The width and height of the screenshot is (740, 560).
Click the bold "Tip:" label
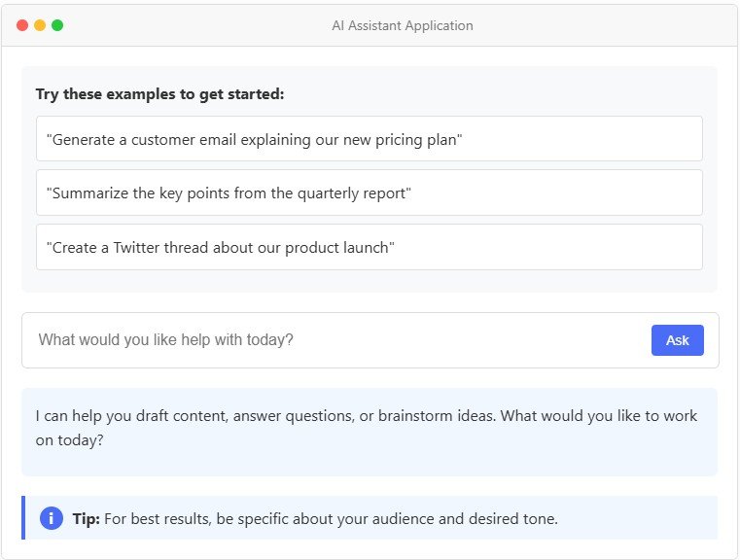tap(87, 519)
